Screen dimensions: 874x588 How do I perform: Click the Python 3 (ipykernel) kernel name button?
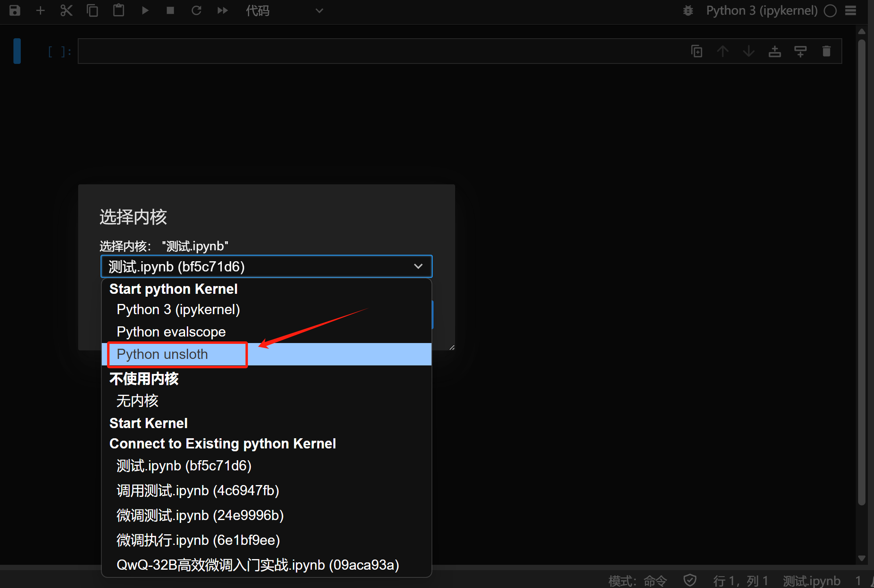tap(762, 11)
